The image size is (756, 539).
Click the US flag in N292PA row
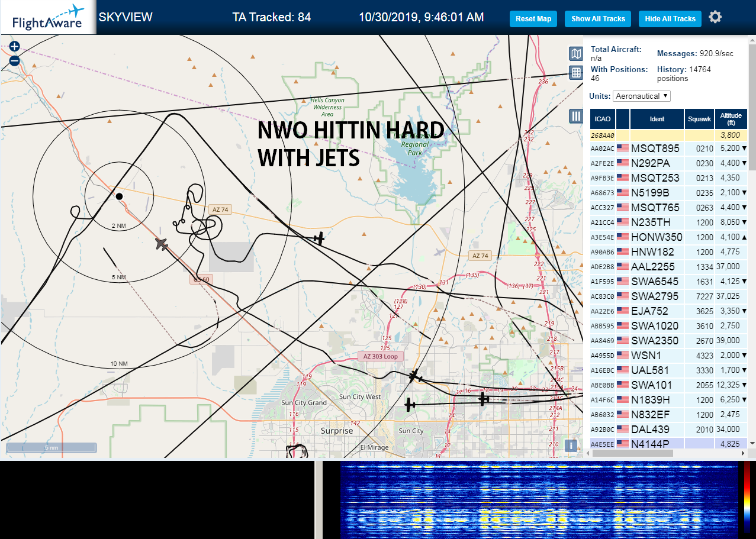[622, 163]
